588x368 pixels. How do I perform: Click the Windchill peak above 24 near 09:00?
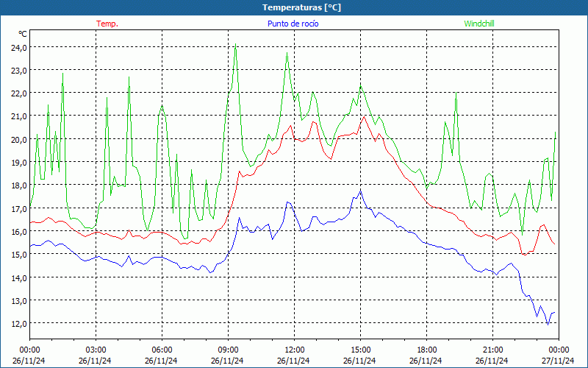[x=235, y=44]
